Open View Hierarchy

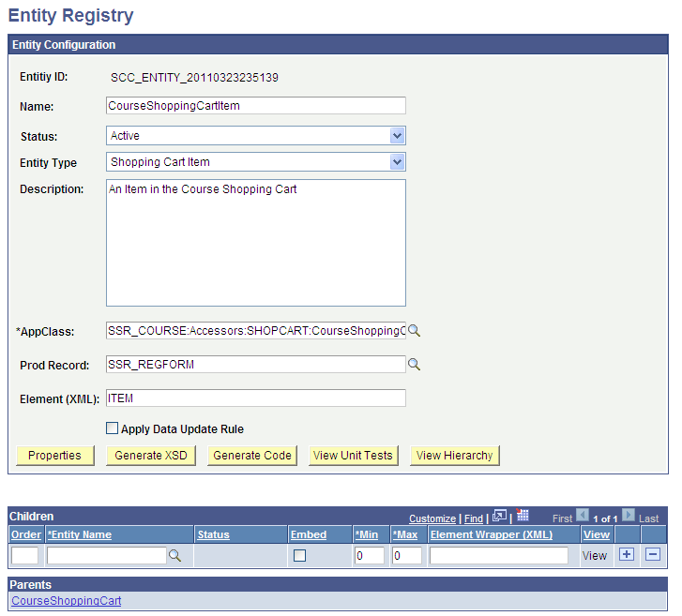455,455
